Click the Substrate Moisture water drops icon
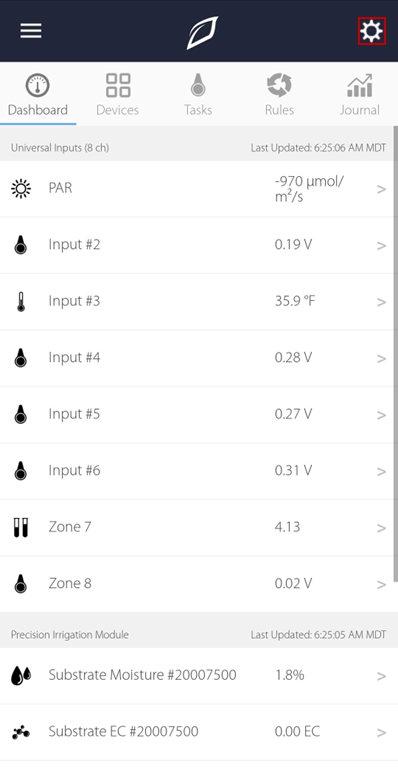398x773 pixels. tap(21, 675)
